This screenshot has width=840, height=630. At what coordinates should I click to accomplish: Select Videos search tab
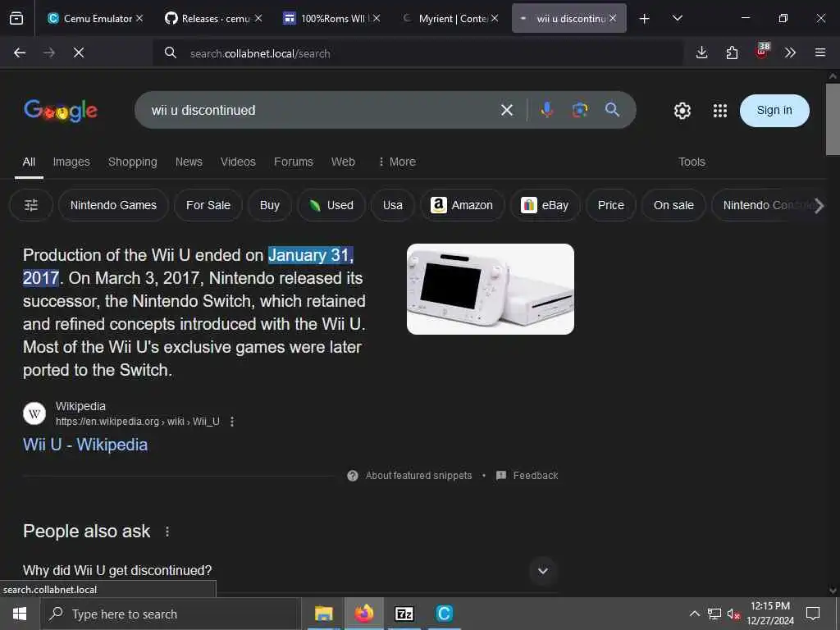pos(238,162)
